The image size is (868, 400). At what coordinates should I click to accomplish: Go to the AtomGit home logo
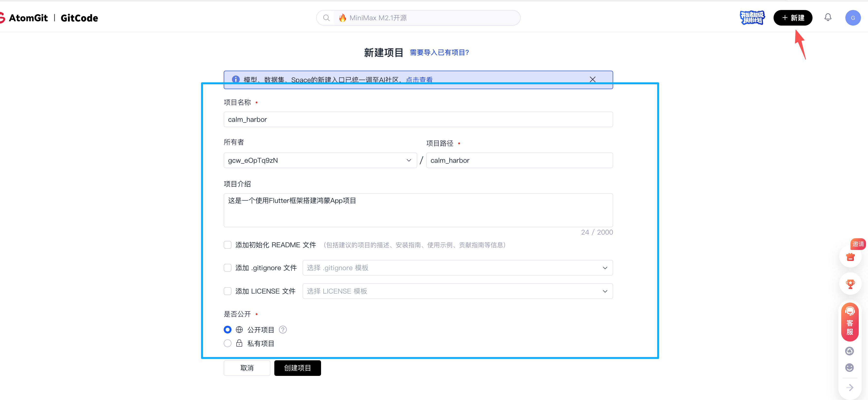point(29,18)
